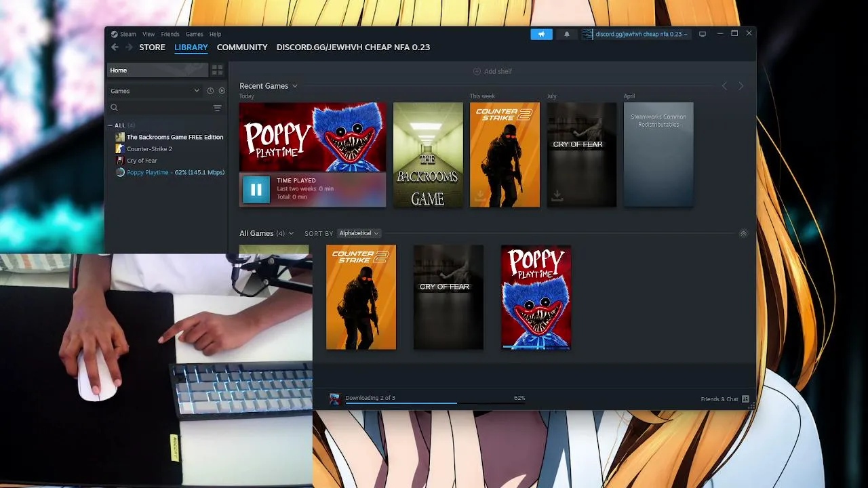Select Counter-Strike 2 in the games list
Screen dimensions: 868x488
[x=150, y=148]
